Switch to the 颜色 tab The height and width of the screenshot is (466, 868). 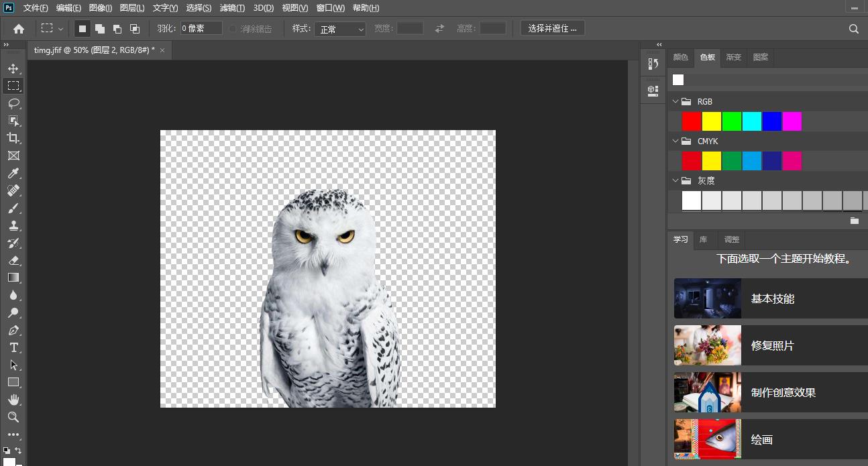pos(680,58)
